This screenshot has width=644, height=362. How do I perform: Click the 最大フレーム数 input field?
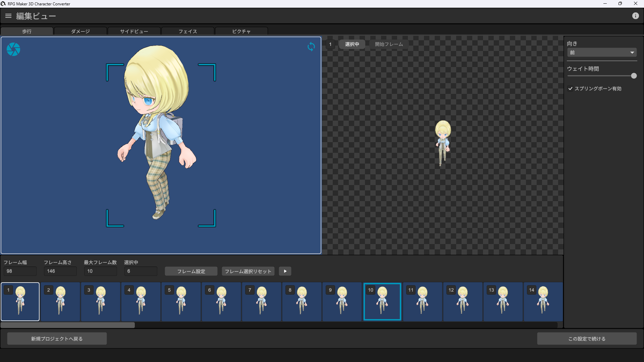[x=101, y=271]
